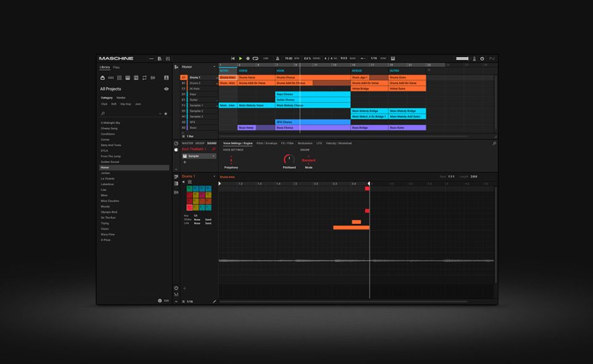Click the favorites star in browser search
Screen dimensions: 593x364
(166, 114)
